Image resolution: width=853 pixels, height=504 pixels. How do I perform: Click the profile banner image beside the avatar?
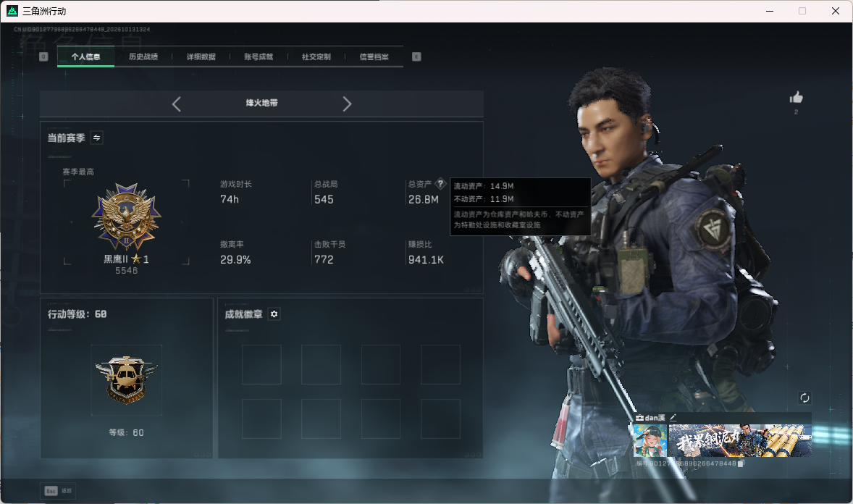(740, 441)
